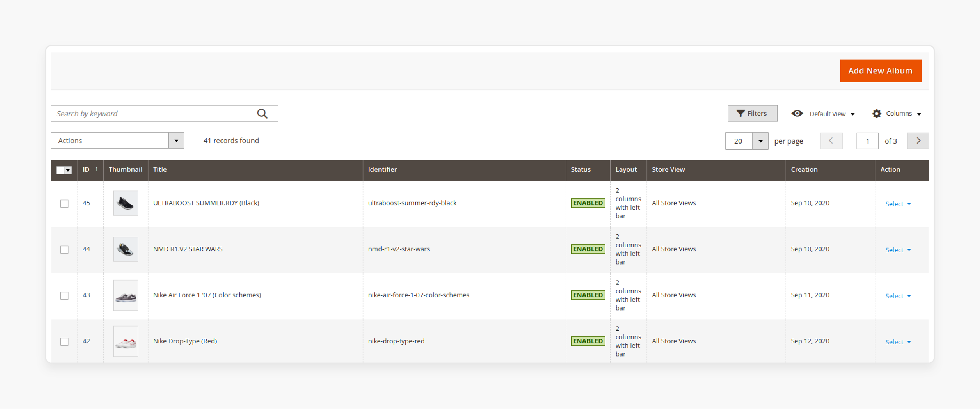Open the mass-select dropdown arrow in header
980x409 pixels.
click(68, 170)
